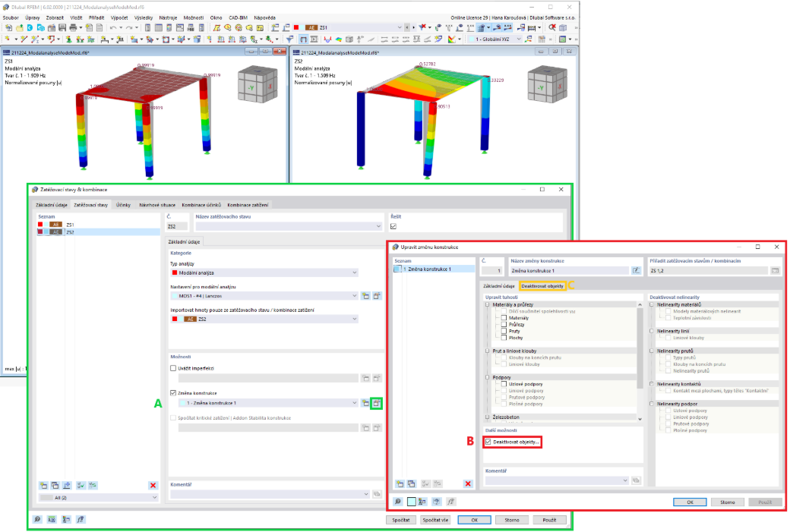Click the search icon at bottom of Zatěžovací stavy dialog
790x532 pixels.
[x=37, y=519]
